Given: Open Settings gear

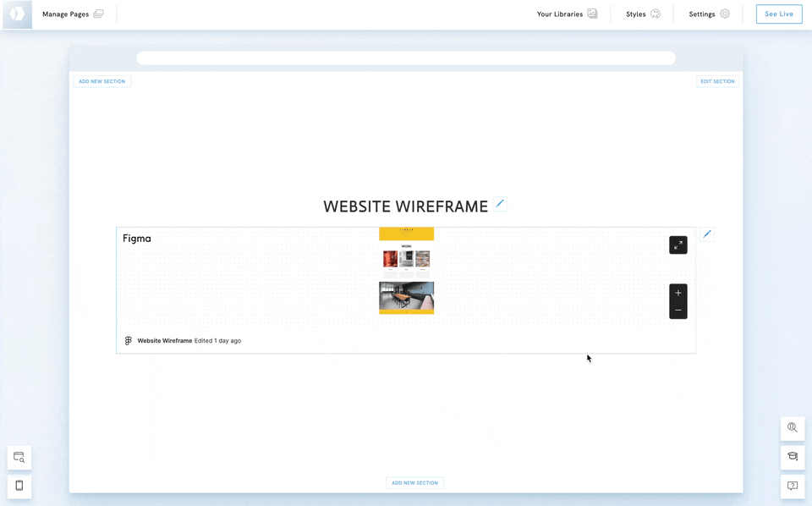Looking at the screenshot, I should point(709,14).
